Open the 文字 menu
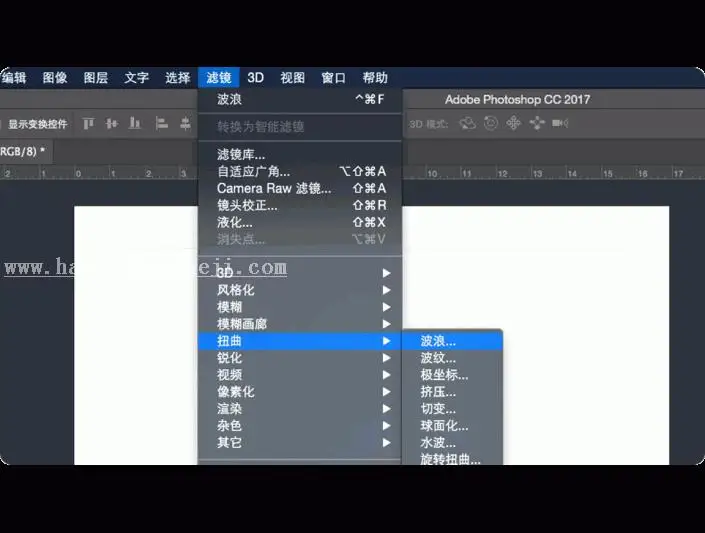Viewport: 705px width, 533px height. 137,77
